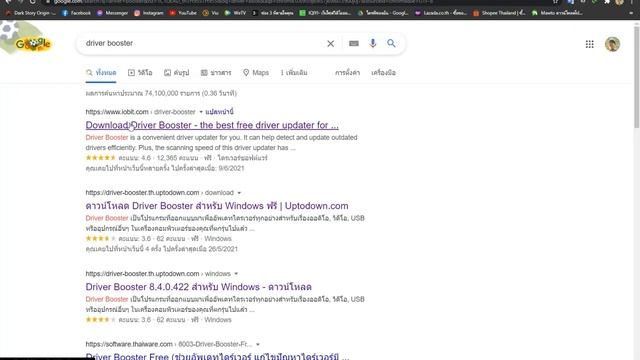Switch to the Maps tab
Image resolution: width=640 pixels, height=360 pixels.
256,73
